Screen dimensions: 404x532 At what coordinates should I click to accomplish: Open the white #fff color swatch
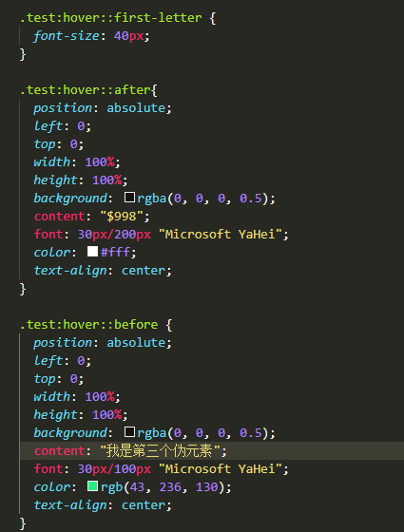point(93,252)
